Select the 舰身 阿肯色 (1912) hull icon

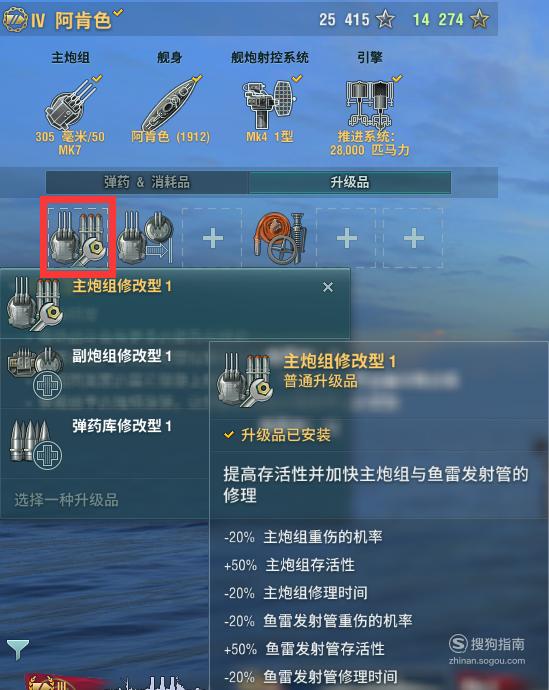pos(171,104)
